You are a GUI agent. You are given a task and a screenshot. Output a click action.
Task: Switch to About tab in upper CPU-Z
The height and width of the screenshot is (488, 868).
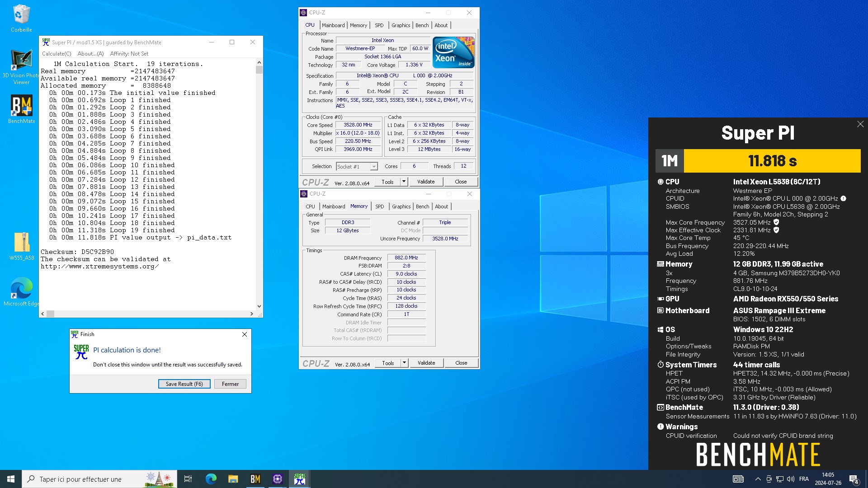tap(441, 25)
